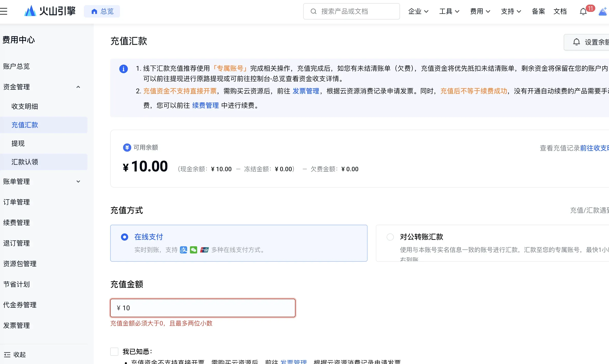Open 资源包管理 in sidebar
Screen dimensions: 609x364
20,264
